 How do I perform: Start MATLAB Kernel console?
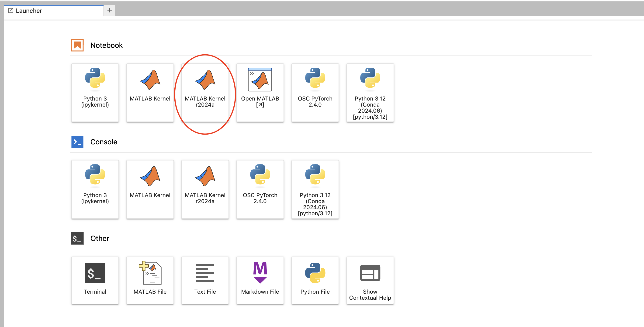[x=150, y=189]
